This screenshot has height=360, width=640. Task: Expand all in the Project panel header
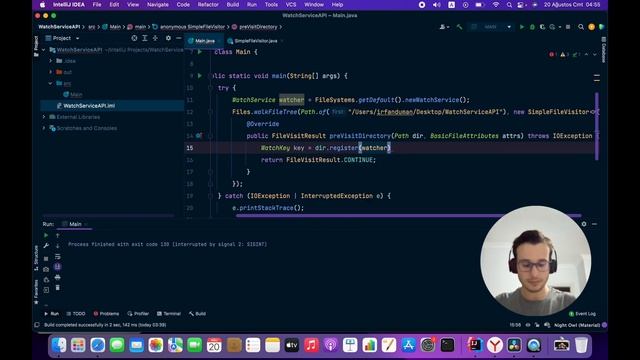pos(144,38)
